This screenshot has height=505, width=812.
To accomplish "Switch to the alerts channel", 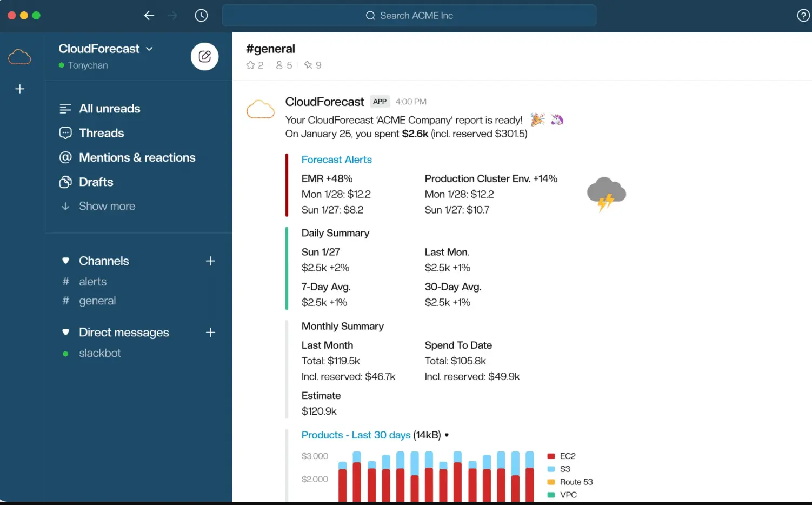I will coord(93,282).
